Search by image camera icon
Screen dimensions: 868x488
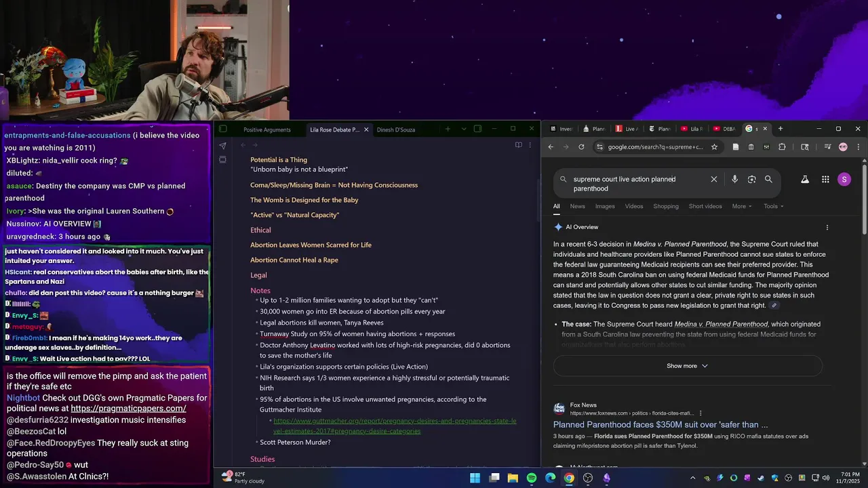[751, 180]
